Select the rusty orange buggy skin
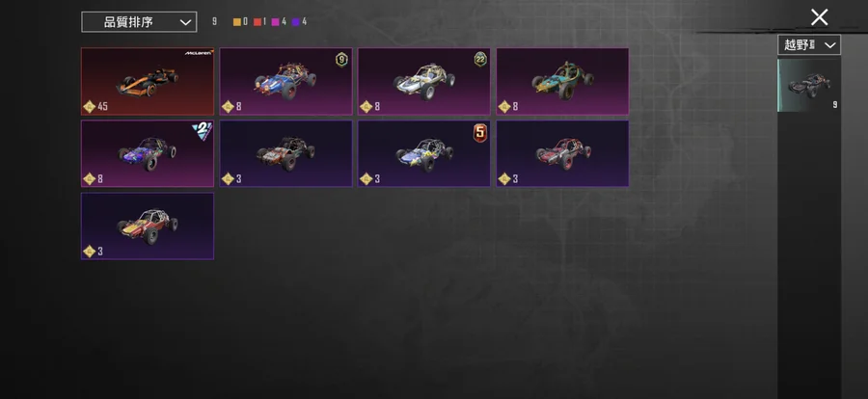This screenshot has width=868, height=399. [x=285, y=154]
